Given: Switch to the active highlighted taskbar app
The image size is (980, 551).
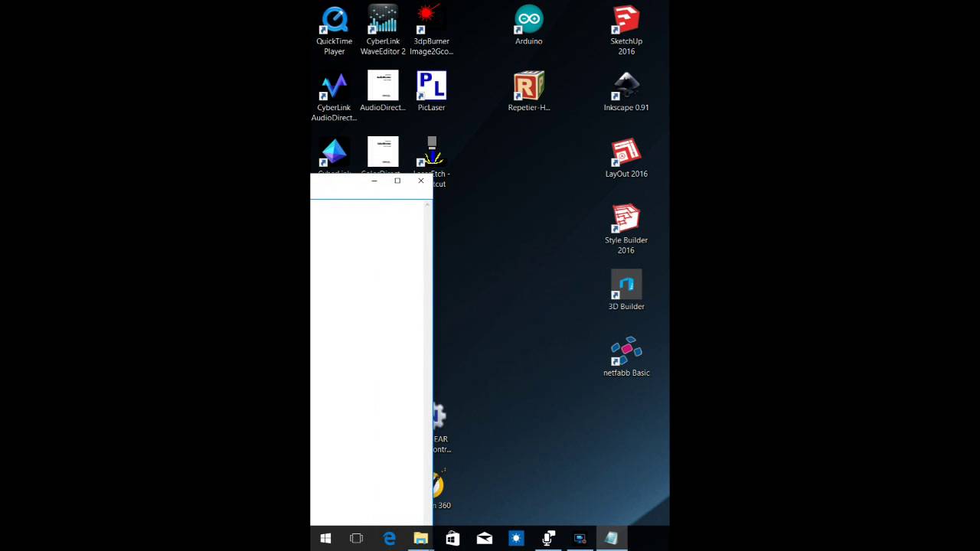Looking at the screenshot, I should pyautogui.click(x=612, y=539).
